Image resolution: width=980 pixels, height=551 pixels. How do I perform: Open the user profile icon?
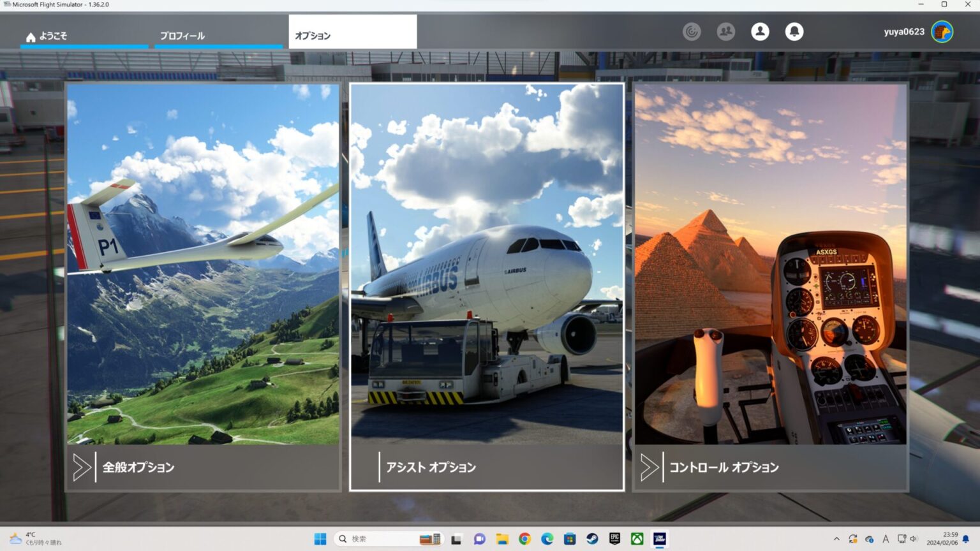tap(760, 31)
